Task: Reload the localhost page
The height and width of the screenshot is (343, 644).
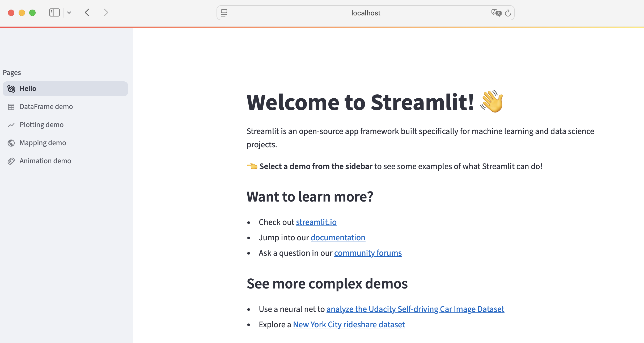Action: point(508,12)
